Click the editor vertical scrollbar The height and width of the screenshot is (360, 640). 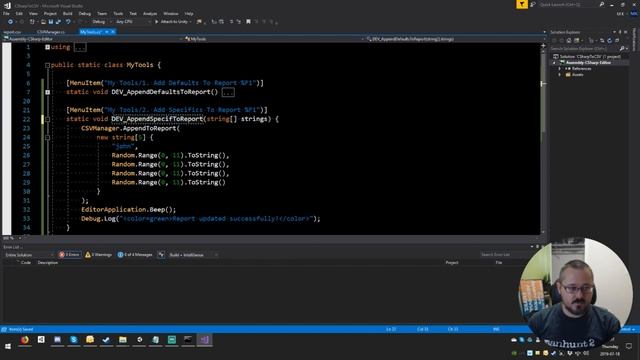click(x=543, y=139)
